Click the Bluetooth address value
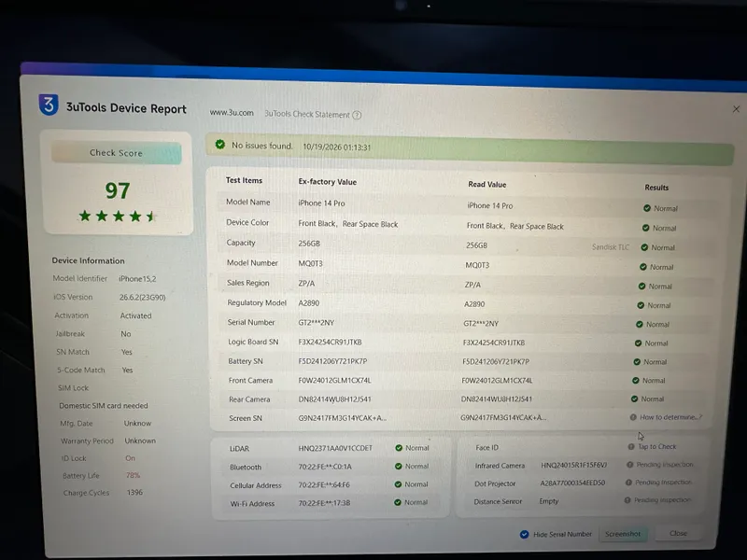 click(x=325, y=467)
